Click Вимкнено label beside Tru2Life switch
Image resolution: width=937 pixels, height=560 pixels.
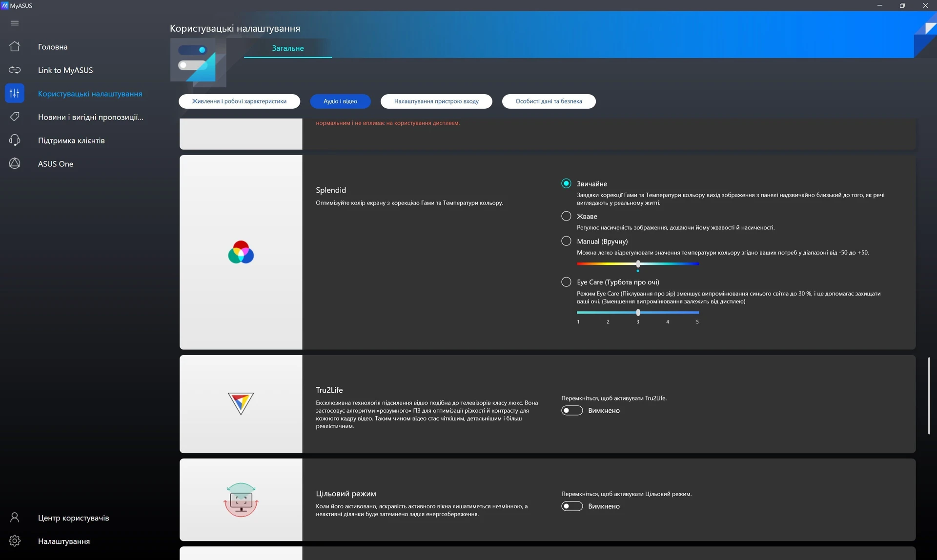click(x=604, y=411)
